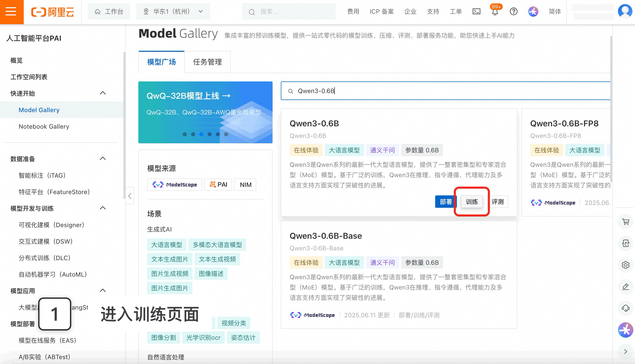Switch to the 模型广场 tab
The width and height of the screenshot is (635, 364).
(x=162, y=62)
